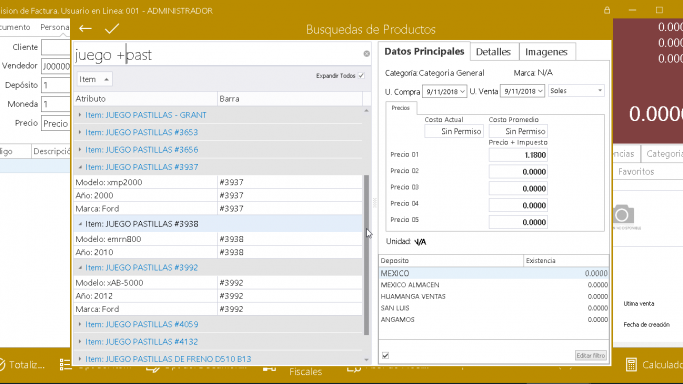The height and width of the screenshot is (384, 683).
Task: Click the Costo Promedio field
Action: (518, 131)
